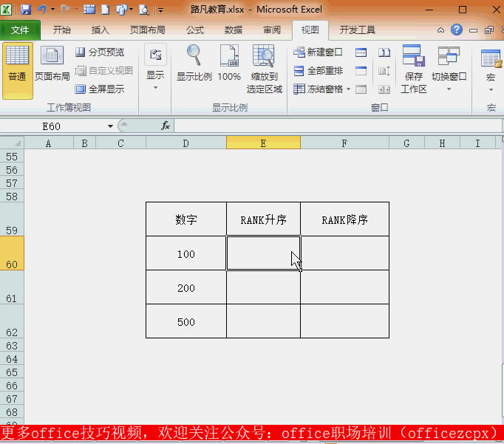Toggle 全屏显示 full screen view
This screenshot has width=504, height=444.
point(100,89)
